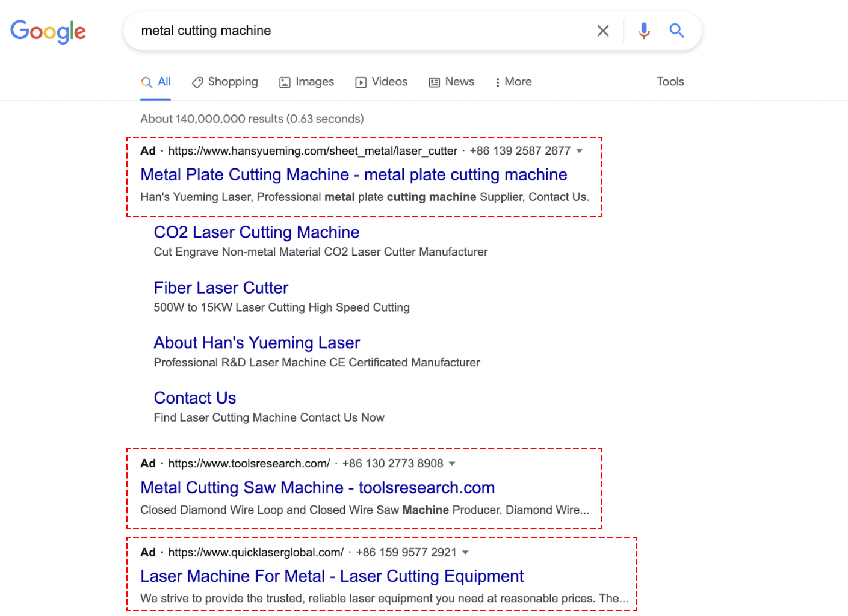Open the hansyueming.com ad options arrow

point(580,151)
